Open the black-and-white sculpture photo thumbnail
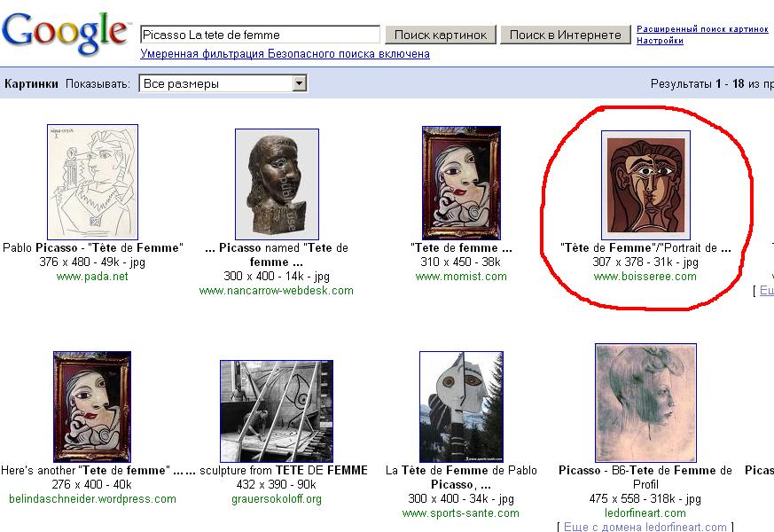Viewport: 774px width, 532px height. [x=277, y=411]
